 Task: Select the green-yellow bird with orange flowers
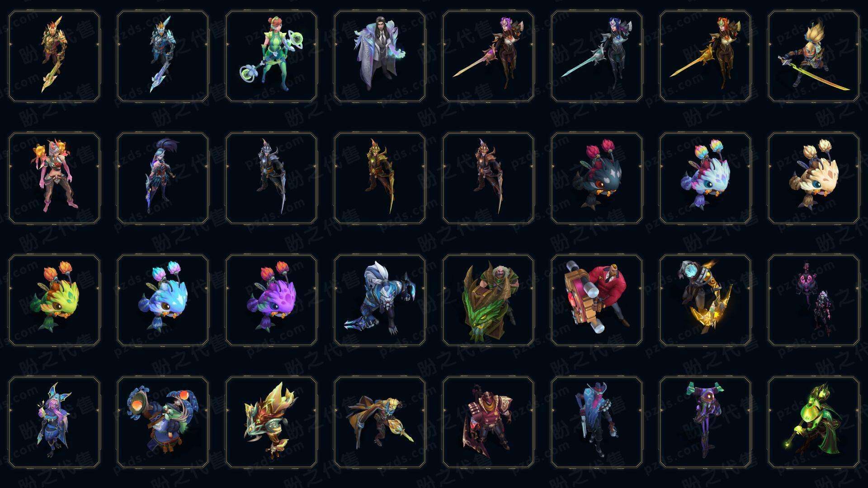coord(54,300)
